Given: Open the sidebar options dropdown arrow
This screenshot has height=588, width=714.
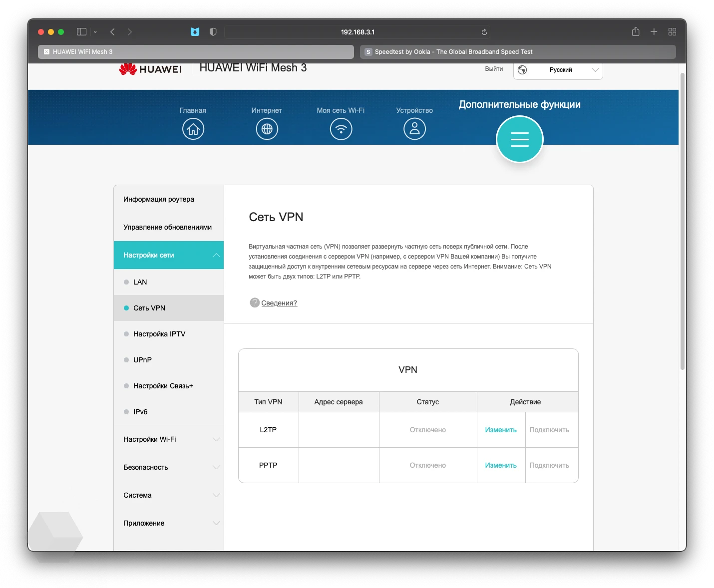Looking at the screenshot, I should 95,32.
